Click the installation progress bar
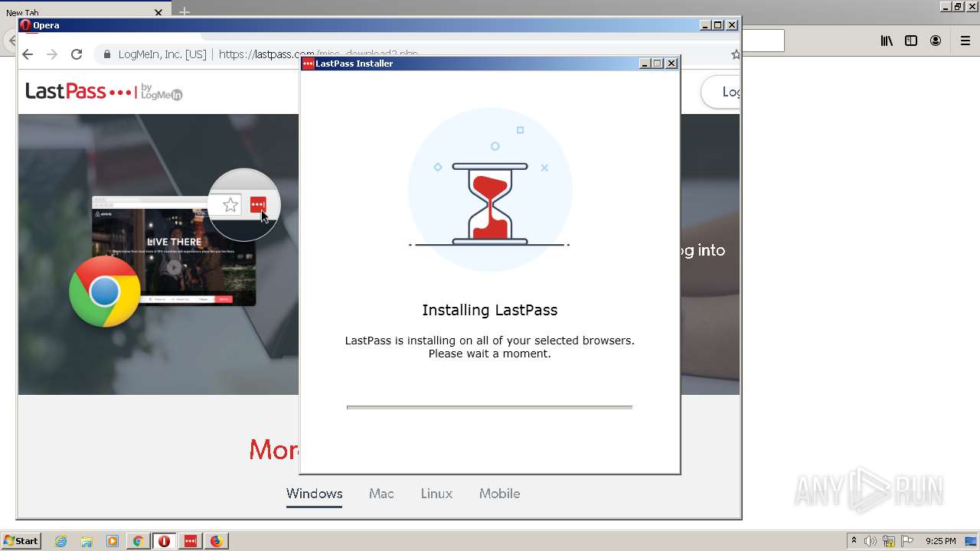This screenshot has width=980, height=551. (x=490, y=407)
